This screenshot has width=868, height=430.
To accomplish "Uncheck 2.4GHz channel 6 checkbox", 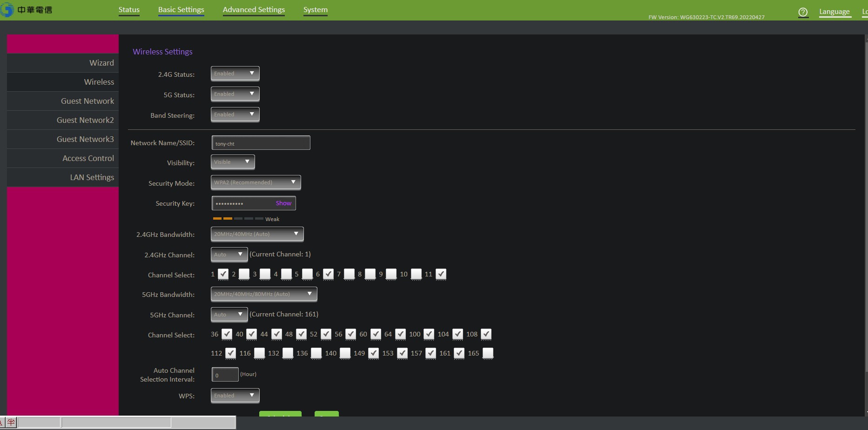I will click(329, 274).
